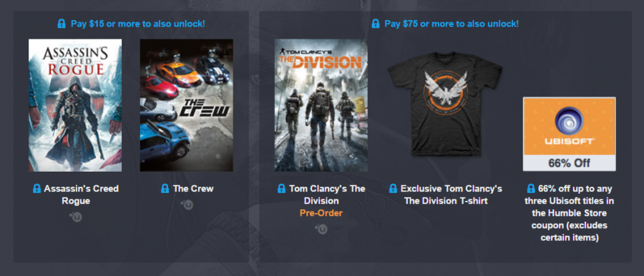This screenshot has width=644, height=276.
Task: Open The Crew cover image
Action: coord(187,105)
